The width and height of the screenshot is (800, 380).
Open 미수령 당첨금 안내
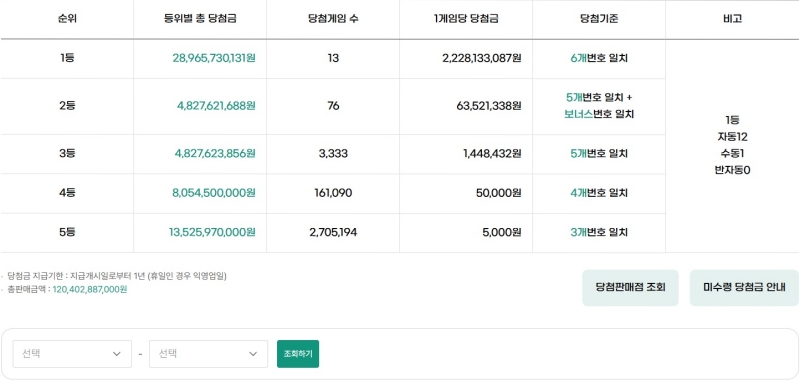click(744, 288)
